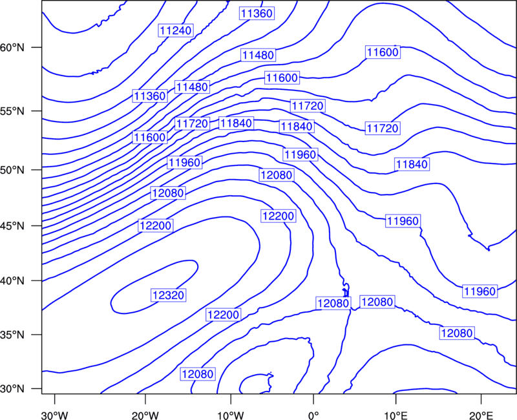Viewport: 517px width, 420px height.
Task: Click the 11240 contour label
Action: pyautogui.click(x=176, y=30)
